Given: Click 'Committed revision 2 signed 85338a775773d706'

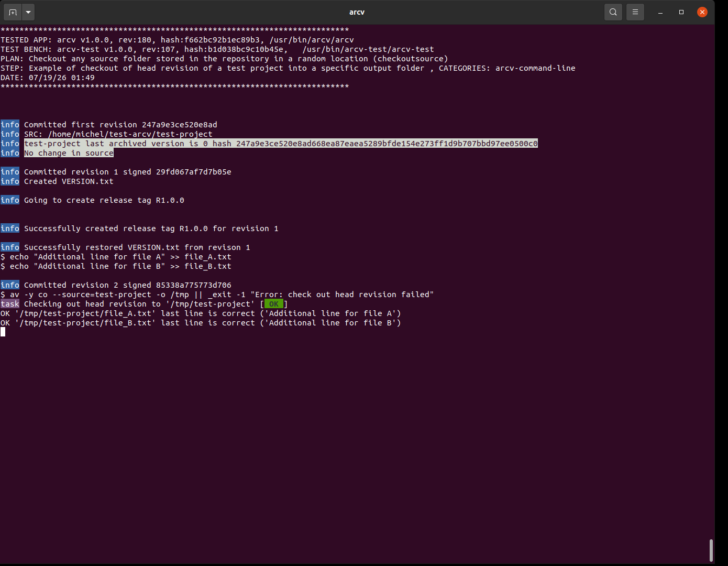Looking at the screenshot, I should (x=127, y=285).
